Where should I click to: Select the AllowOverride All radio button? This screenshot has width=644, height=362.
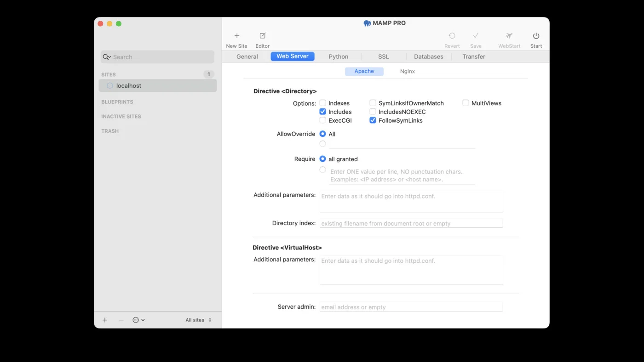(x=323, y=134)
